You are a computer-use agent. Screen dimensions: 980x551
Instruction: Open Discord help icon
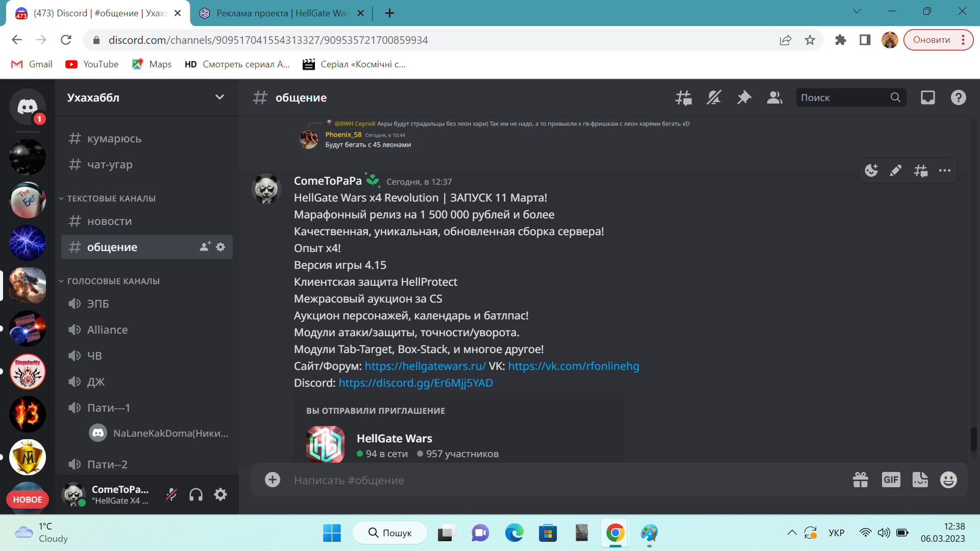click(x=959, y=97)
